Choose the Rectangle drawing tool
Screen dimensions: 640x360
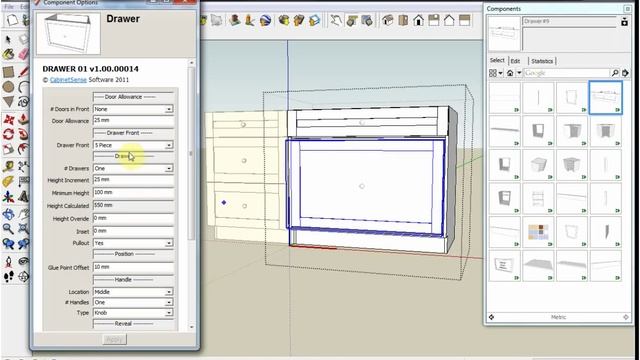[x=8, y=72]
